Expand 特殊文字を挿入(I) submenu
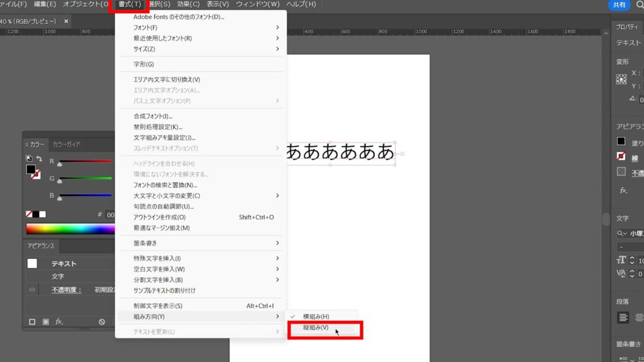 point(201,258)
